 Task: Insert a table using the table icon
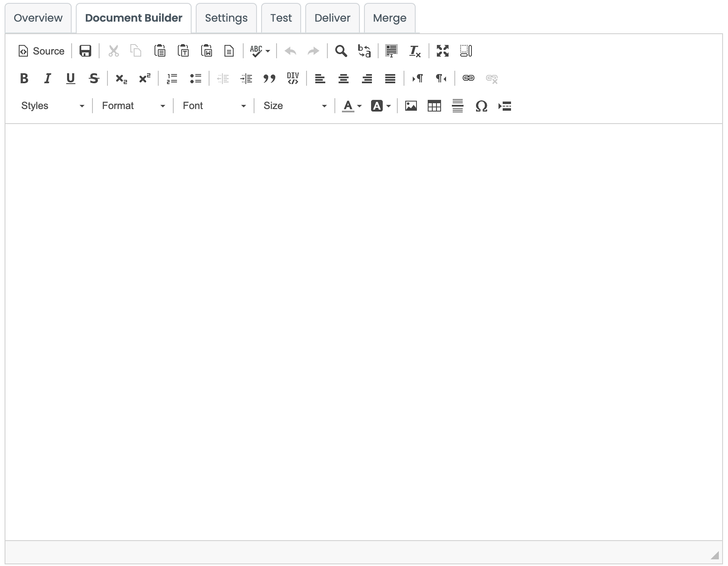pos(434,106)
